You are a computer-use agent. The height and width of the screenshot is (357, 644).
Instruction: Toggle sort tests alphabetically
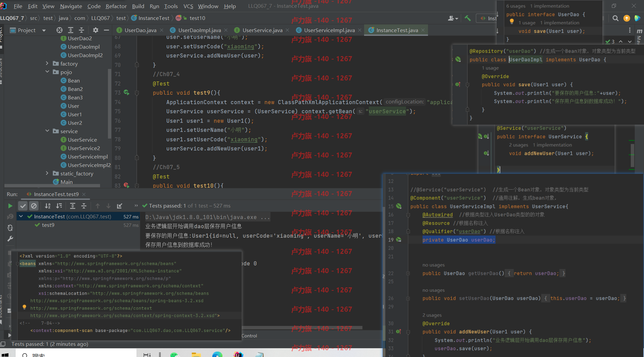point(48,206)
